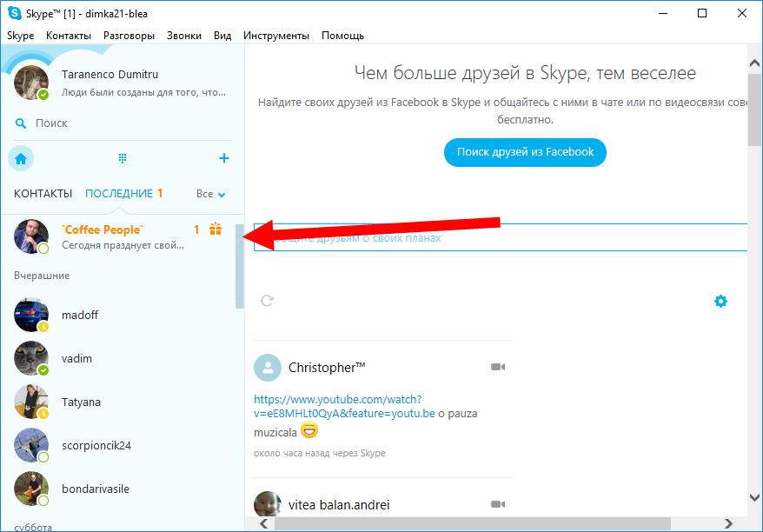Click horizontal scrollbar right arrow
This screenshot has width=763, height=532.
coord(728,523)
